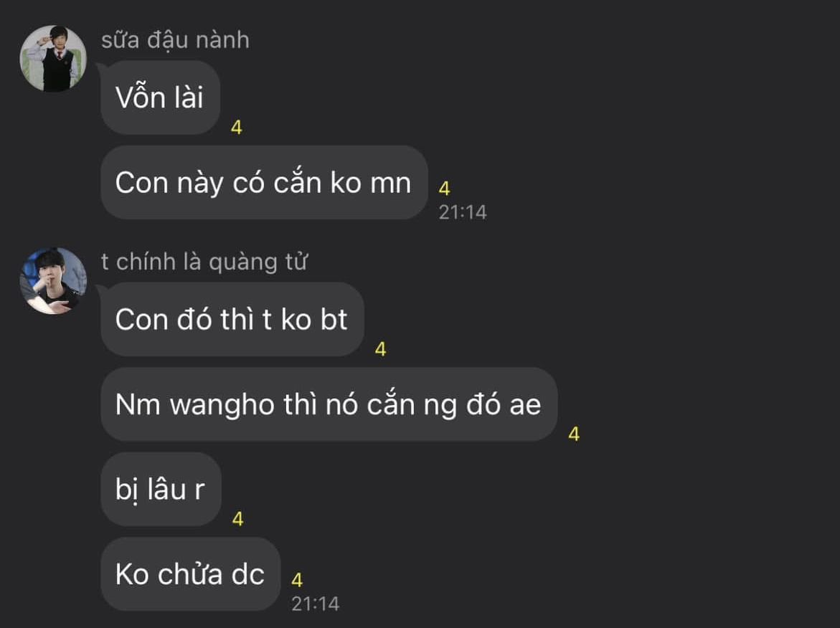Image resolution: width=840 pixels, height=628 pixels.
Task: Select the 'Con này có cắn ko mn' message
Action: pyautogui.click(x=264, y=183)
